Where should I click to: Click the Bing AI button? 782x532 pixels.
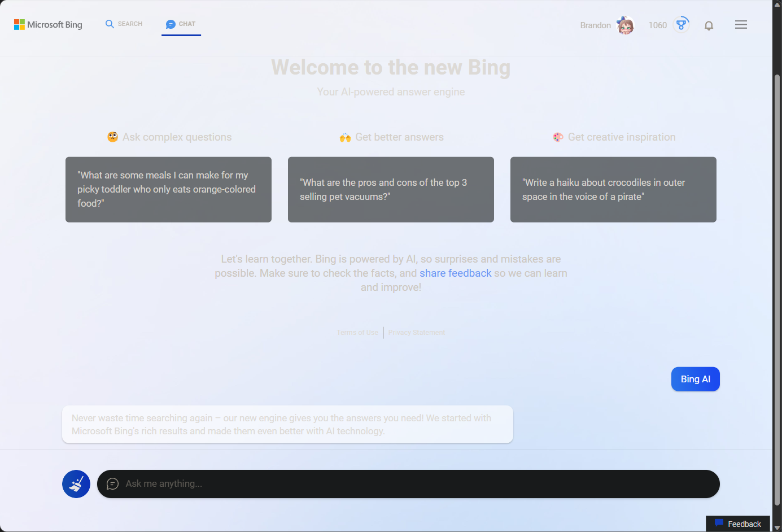695,379
